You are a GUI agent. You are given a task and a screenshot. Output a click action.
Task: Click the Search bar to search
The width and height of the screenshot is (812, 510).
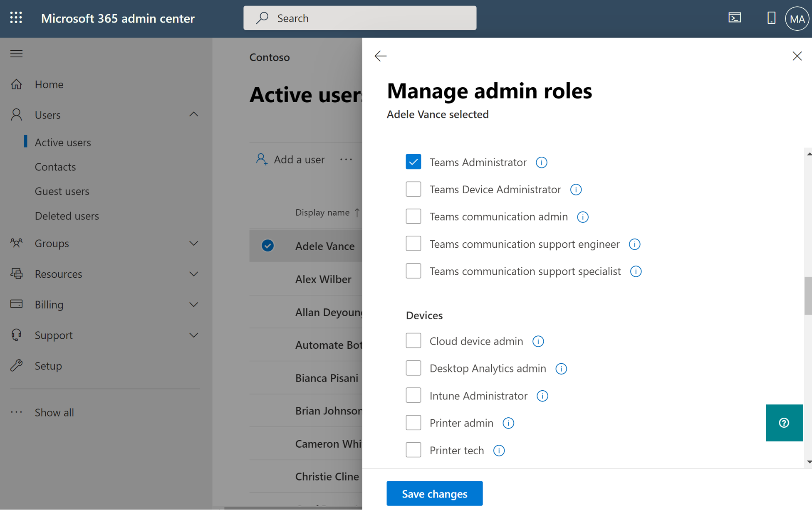pyautogui.click(x=361, y=17)
